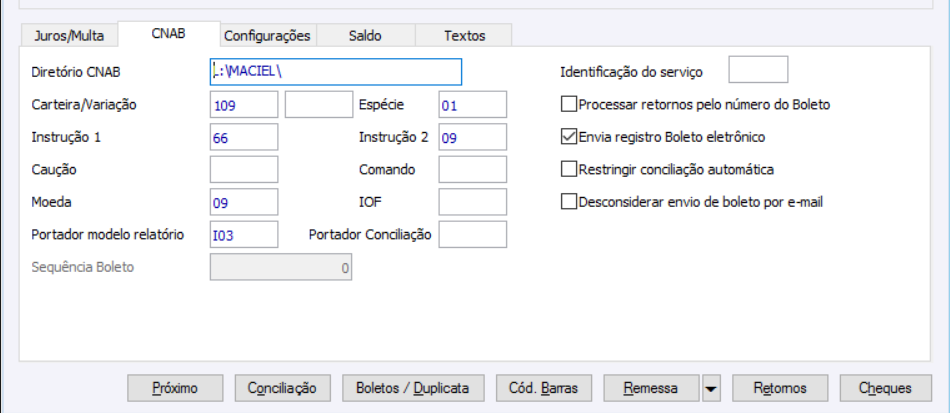This screenshot has width=950, height=413.
Task: Enable Restringir conciliação automática checkbox
Action: tap(570, 169)
